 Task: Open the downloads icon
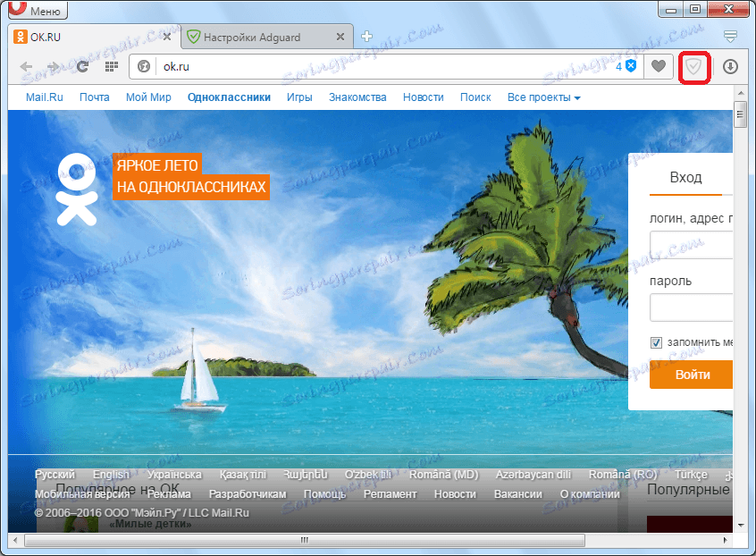730,66
